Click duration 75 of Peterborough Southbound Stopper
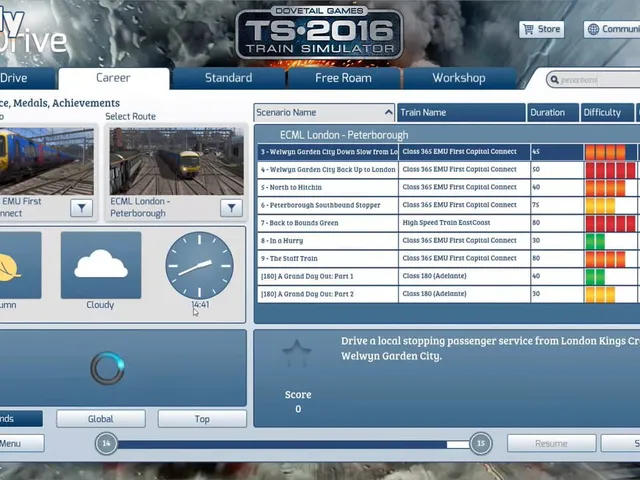The image size is (640, 480). (536, 205)
